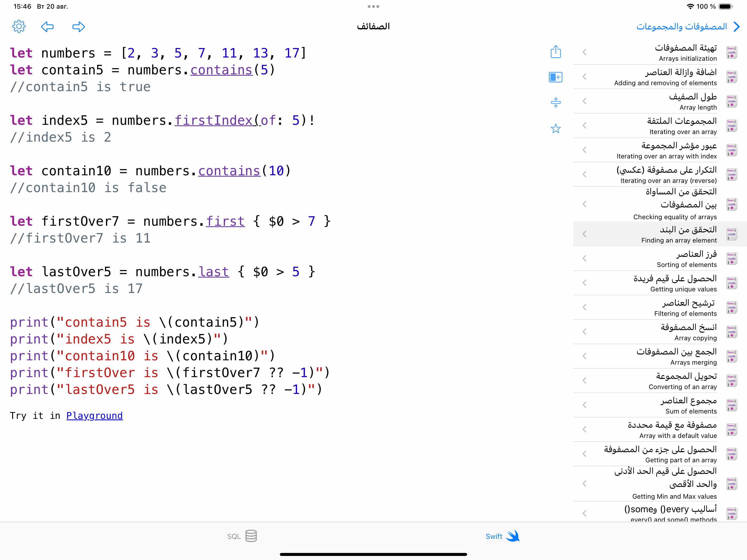
Task: Open the three-dot multitasking menu
Action: pos(373,7)
